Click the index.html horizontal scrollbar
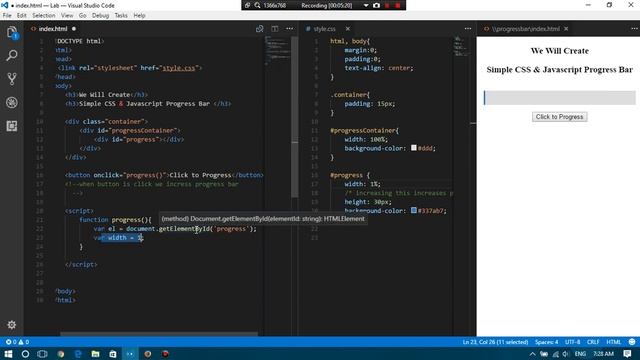The image size is (640, 360). coord(159,334)
